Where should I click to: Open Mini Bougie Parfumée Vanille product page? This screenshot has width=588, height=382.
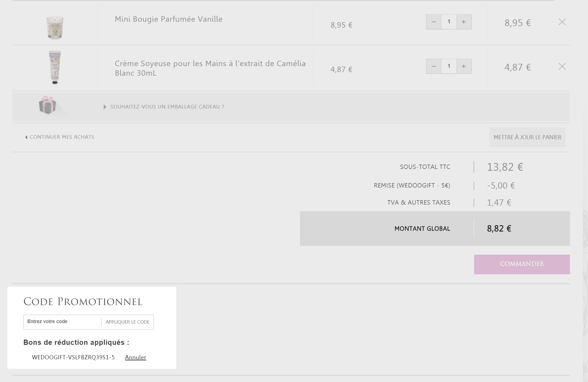pyautogui.click(x=169, y=19)
